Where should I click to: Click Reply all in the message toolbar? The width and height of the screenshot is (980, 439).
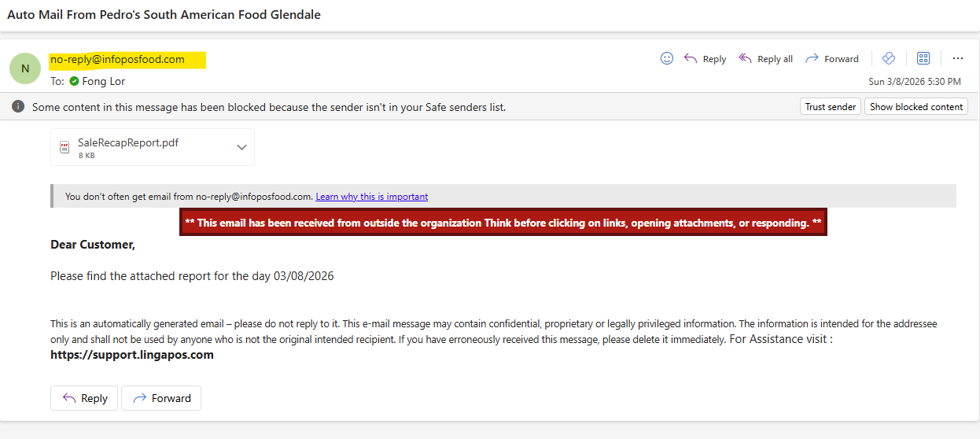click(x=765, y=59)
